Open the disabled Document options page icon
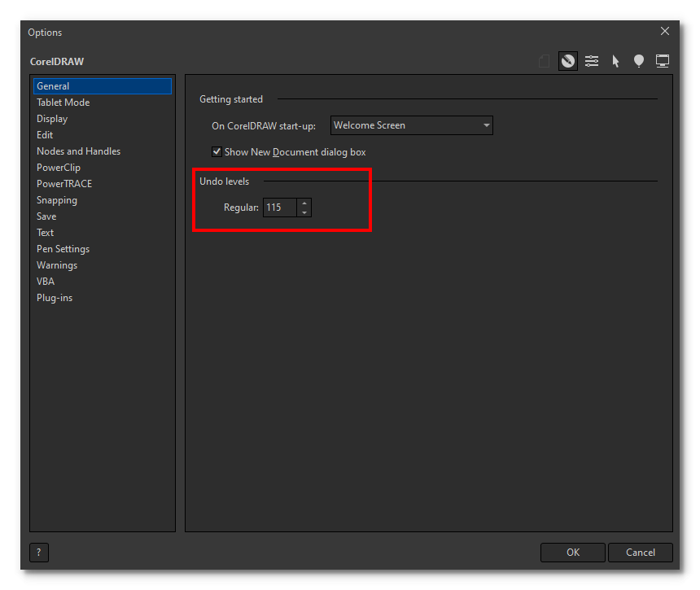The image size is (700, 590). pyautogui.click(x=544, y=61)
